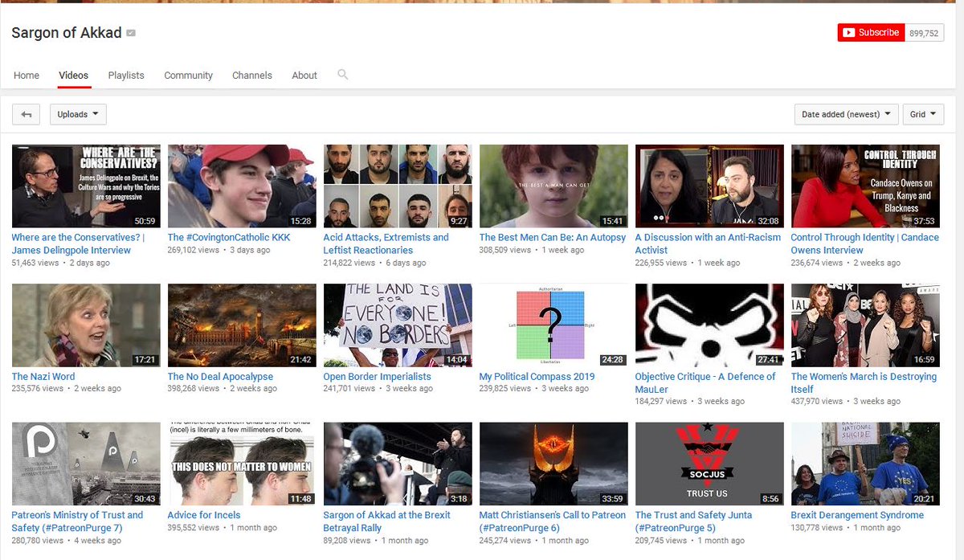Screen dimensions: 964x560
Task: Click 'Open Border Imperialists' title link
Action: [x=378, y=377]
